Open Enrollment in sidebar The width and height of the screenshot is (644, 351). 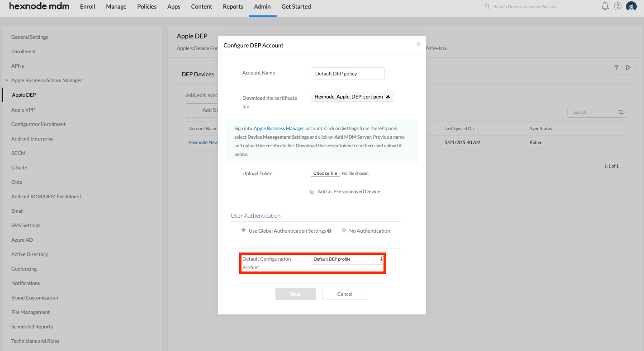coord(24,51)
